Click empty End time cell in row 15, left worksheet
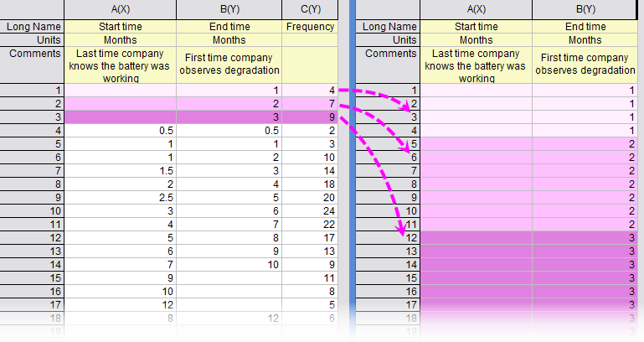 click(229, 278)
